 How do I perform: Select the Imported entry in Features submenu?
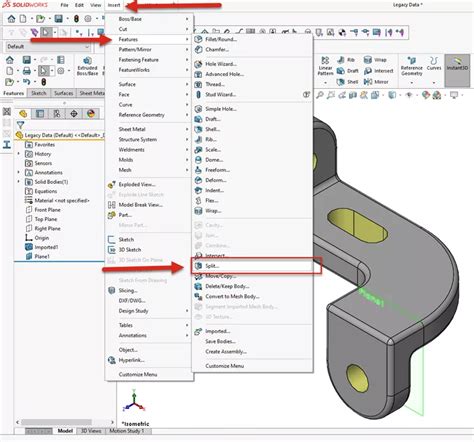tap(253, 331)
